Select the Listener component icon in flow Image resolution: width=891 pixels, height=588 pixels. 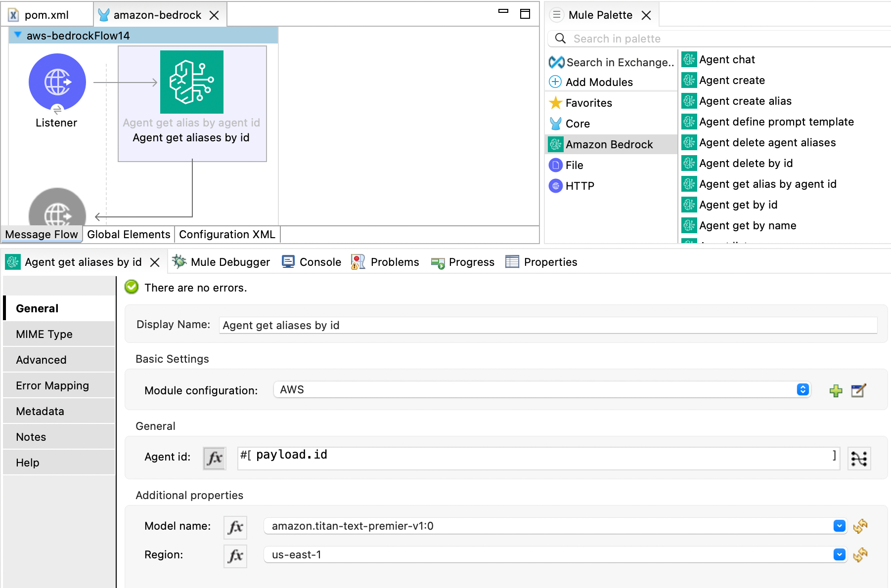[x=57, y=82]
